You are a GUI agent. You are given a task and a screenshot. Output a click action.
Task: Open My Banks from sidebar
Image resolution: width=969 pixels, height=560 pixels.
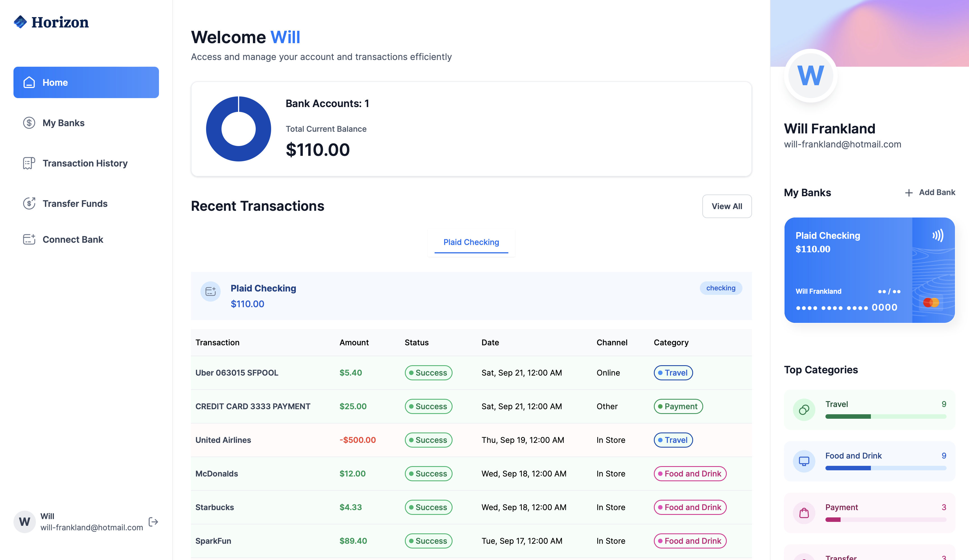tap(63, 123)
